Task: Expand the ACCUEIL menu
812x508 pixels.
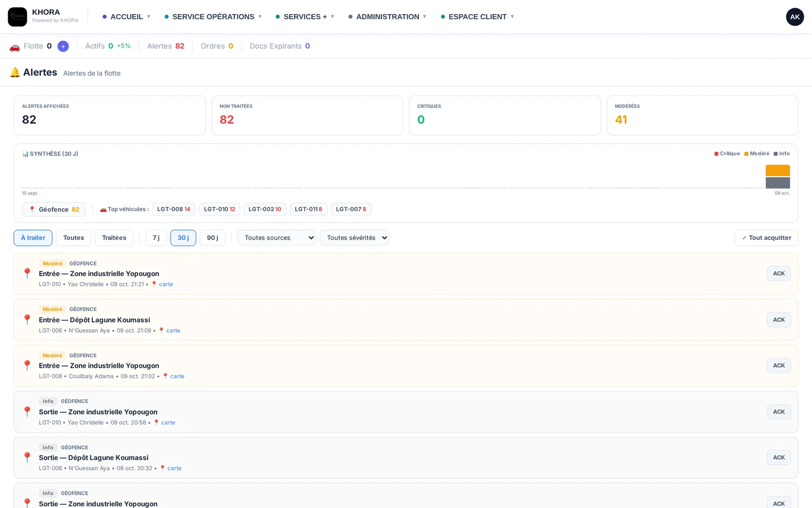Action: tap(126, 17)
